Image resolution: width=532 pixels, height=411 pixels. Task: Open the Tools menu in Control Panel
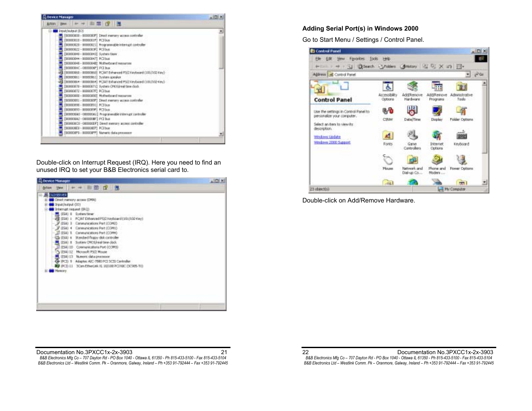click(x=373, y=59)
